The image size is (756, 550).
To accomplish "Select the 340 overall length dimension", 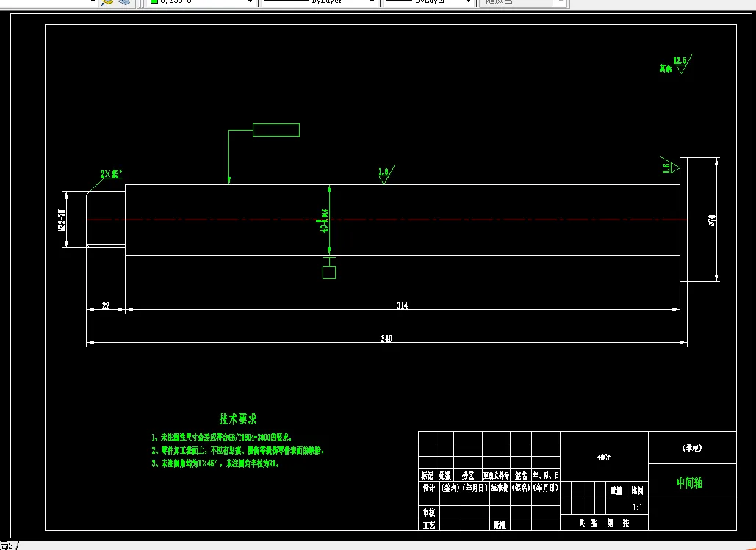I will tap(386, 339).
